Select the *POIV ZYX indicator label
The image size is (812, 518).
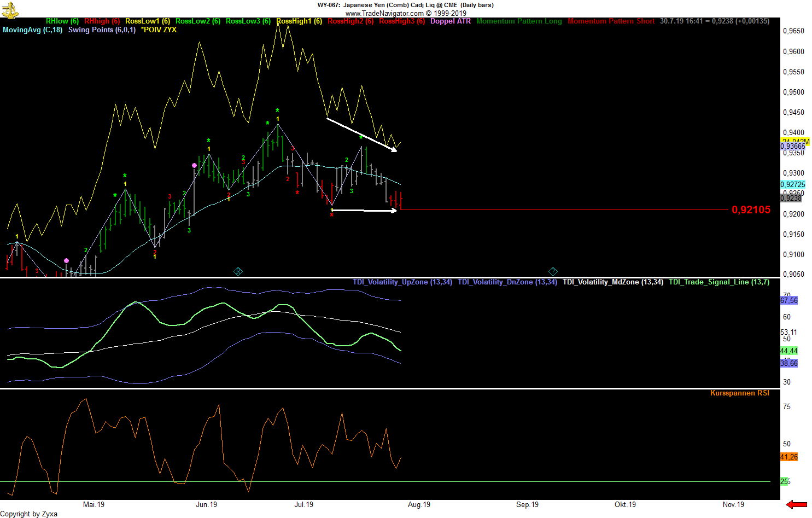pyautogui.click(x=159, y=30)
